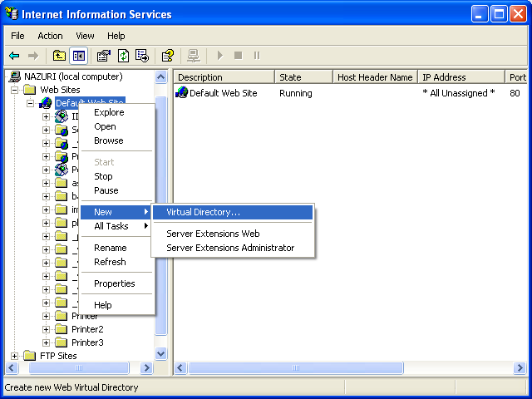Click the FTP Sites folder icon
The height and width of the screenshot is (399, 532).
click(x=30, y=356)
